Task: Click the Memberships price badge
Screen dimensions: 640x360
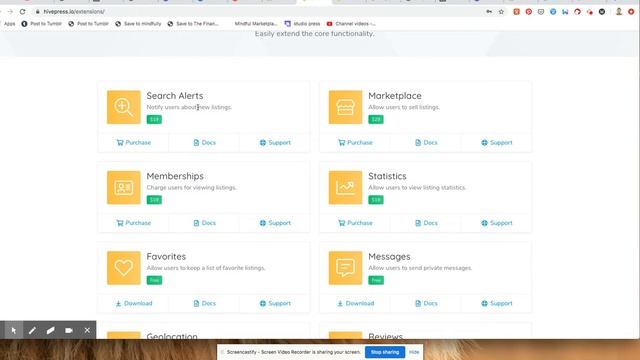Action: pyautogui.click(x=154, y=200)
